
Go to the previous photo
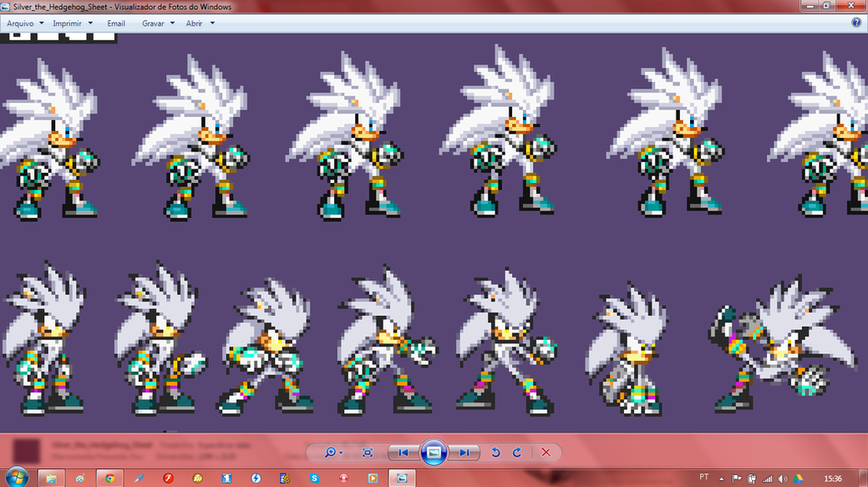coord(403,452)
